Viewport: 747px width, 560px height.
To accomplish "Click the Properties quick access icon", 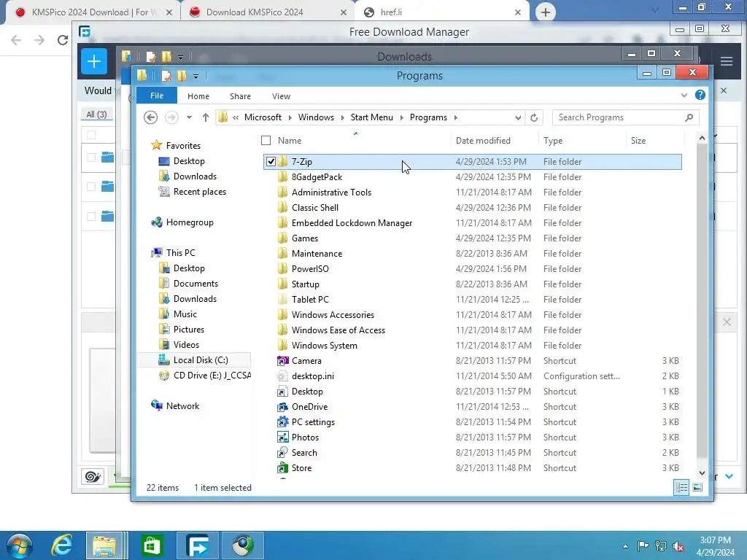I will 166,76.
